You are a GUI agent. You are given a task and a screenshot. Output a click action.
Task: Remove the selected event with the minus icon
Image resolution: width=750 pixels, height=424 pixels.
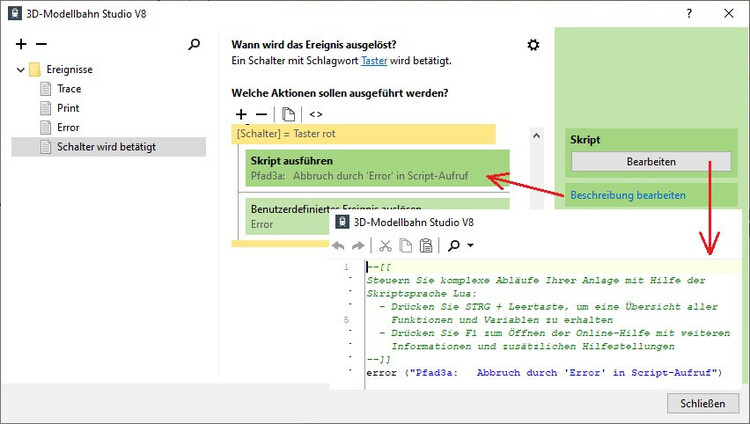click(x=42, y=44)
